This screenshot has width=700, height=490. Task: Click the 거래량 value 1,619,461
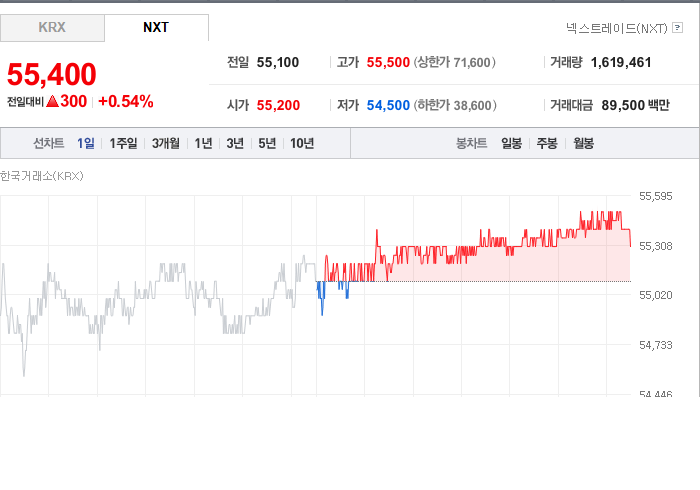621,62
